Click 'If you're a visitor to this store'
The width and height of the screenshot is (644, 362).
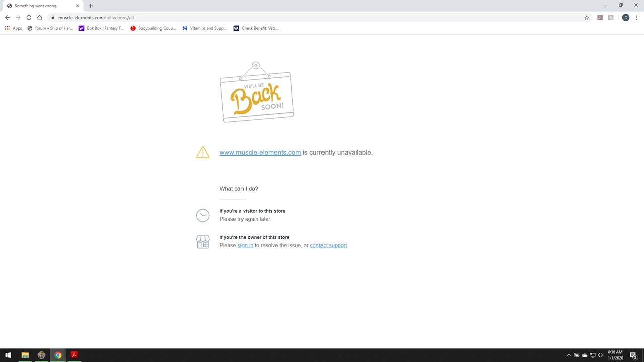[x=252, y=211]
